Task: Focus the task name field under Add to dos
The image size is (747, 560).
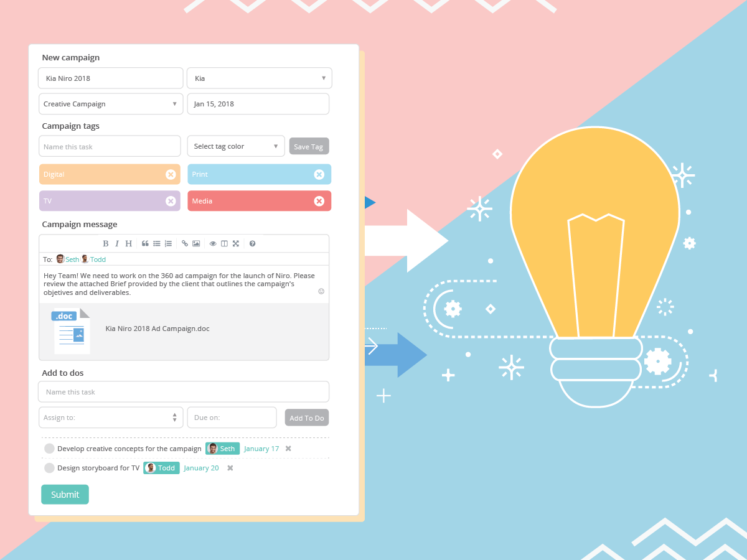Action: click(184, 392)
